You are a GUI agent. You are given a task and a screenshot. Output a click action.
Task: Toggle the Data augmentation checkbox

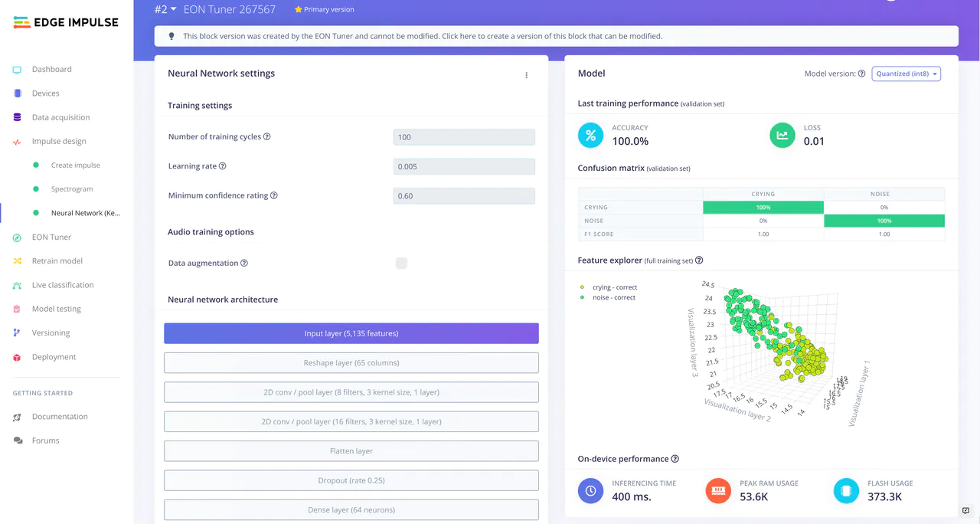(401, 263)
